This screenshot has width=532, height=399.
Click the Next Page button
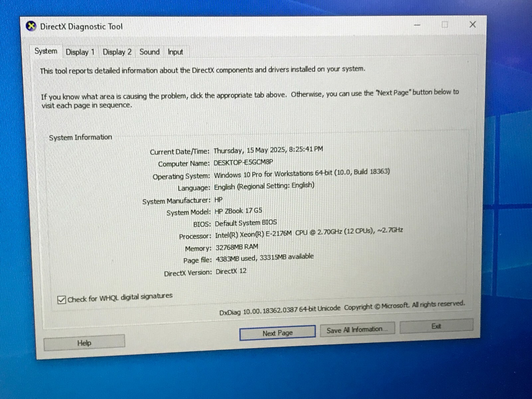click(277, 333)
